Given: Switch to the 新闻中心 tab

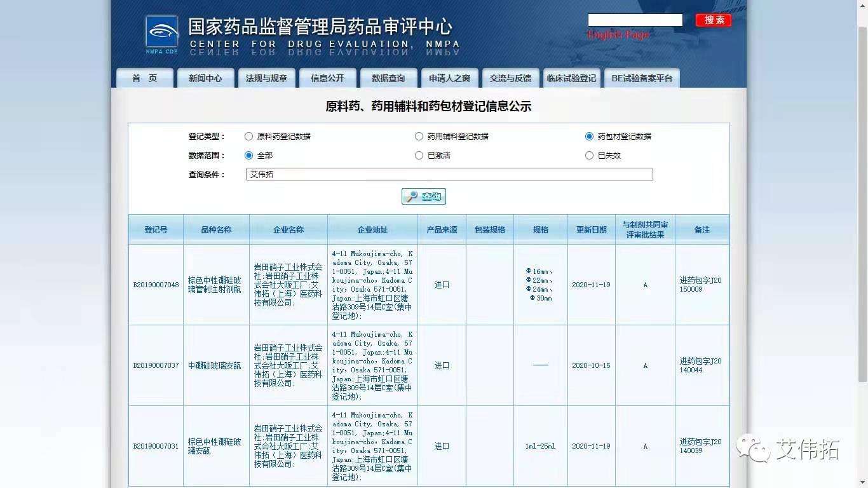Looking at the screenshot, I should (x=206, y=78).
